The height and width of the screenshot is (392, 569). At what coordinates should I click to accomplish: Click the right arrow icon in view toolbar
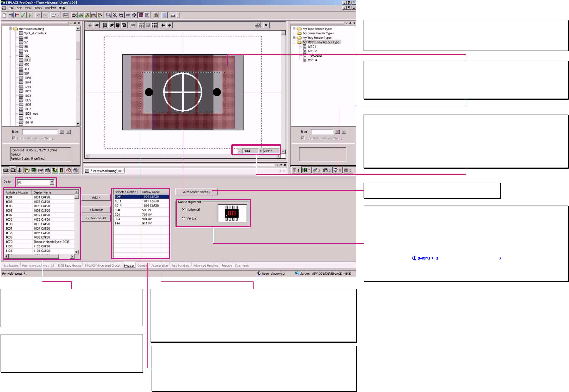click(x=169, y=25)
